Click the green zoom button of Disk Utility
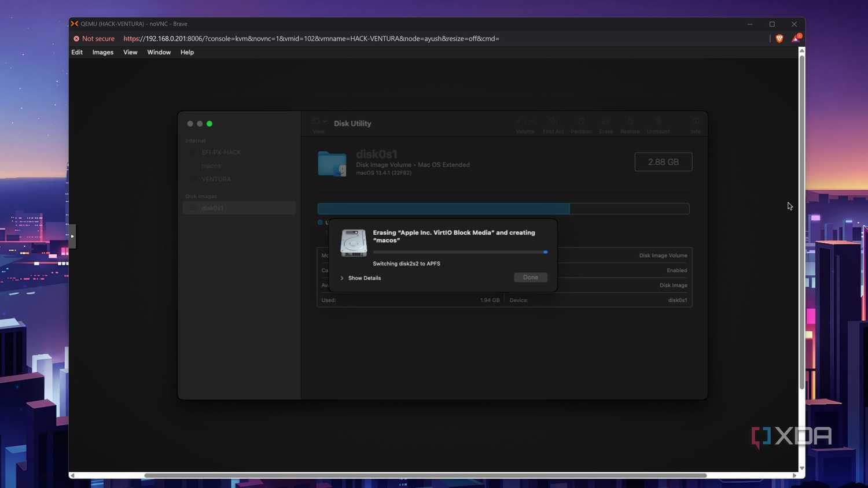Viewport: 868px width, 488px height. [x=209, y=124]
